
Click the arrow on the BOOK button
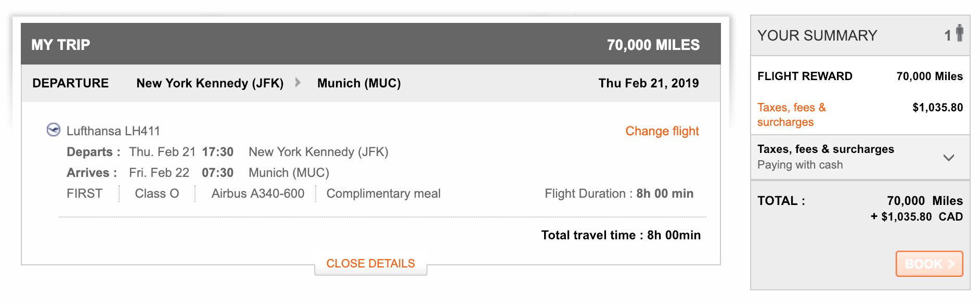point(951,264)
